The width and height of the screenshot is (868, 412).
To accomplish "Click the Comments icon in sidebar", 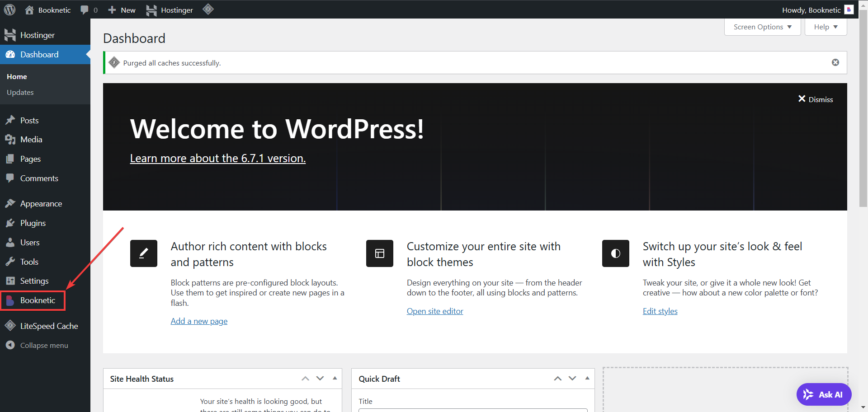I will click(x=10, y=178).
